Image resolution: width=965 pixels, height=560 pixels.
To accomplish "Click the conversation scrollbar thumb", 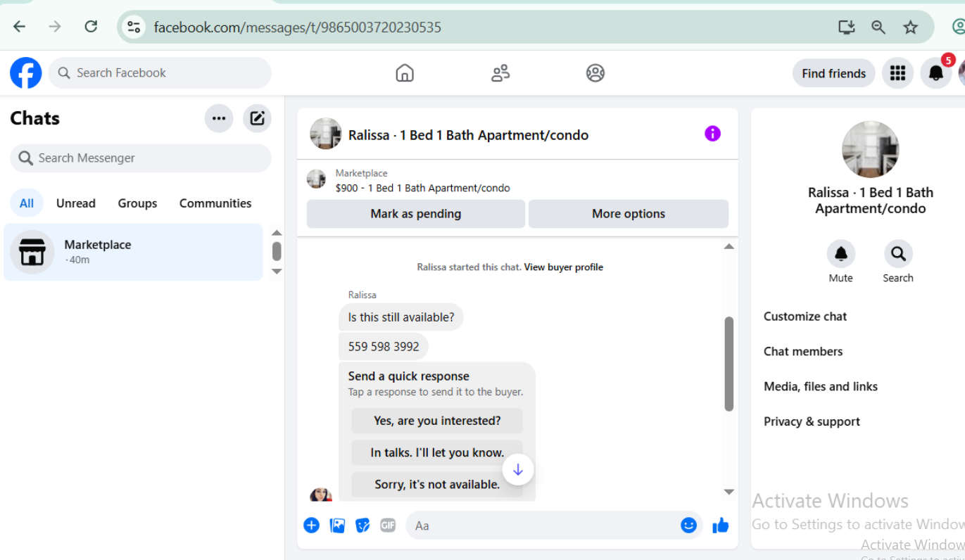I will click(x=729, y=364).
